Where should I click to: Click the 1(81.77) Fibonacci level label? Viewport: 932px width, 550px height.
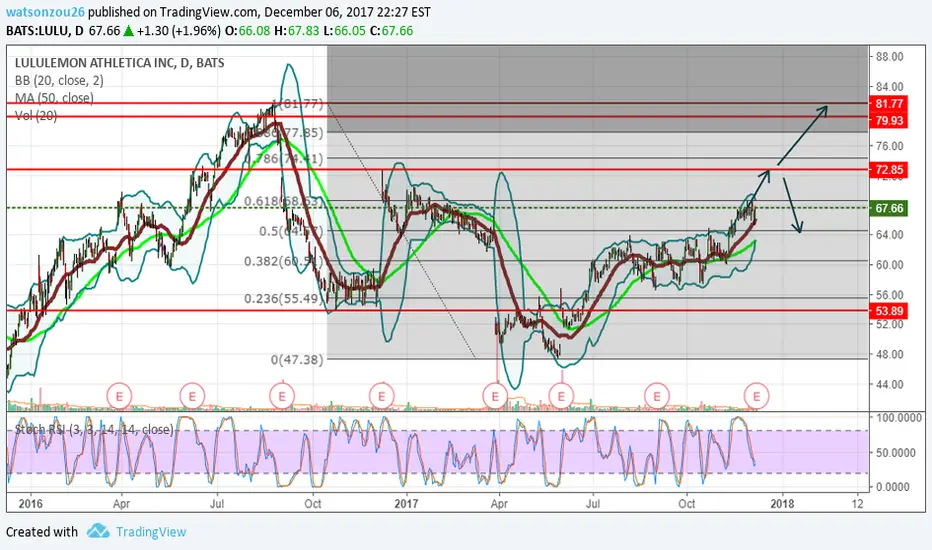click(298, 103)
